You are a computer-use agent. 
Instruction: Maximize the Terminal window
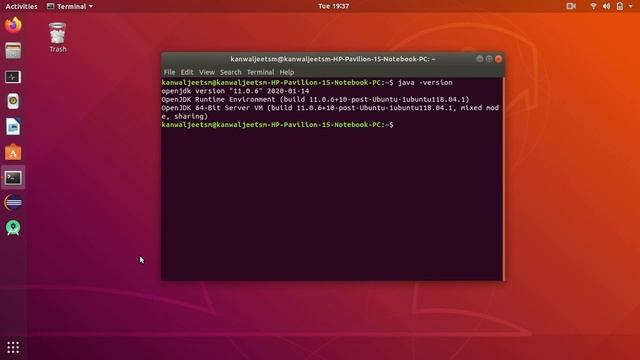(489, 59)
